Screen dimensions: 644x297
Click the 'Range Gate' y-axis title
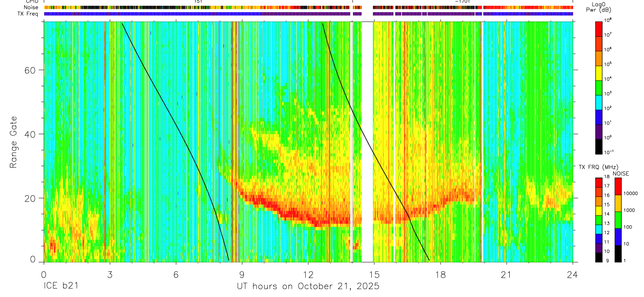pos(14,142)
